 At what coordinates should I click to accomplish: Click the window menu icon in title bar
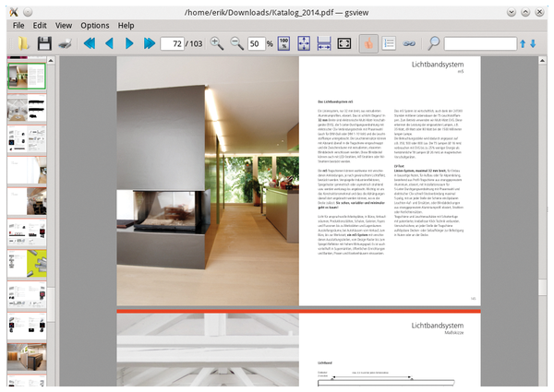pos(14,12)
